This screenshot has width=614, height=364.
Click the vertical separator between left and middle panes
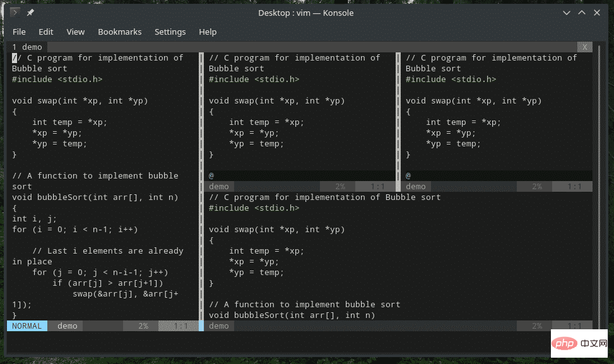point(201,189)
